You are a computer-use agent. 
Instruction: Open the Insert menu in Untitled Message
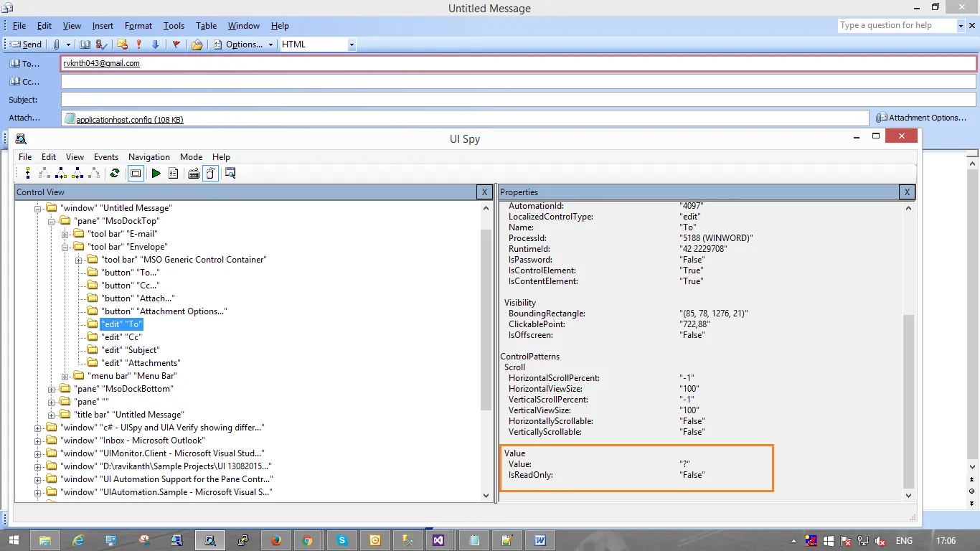(x=103, y=26)
